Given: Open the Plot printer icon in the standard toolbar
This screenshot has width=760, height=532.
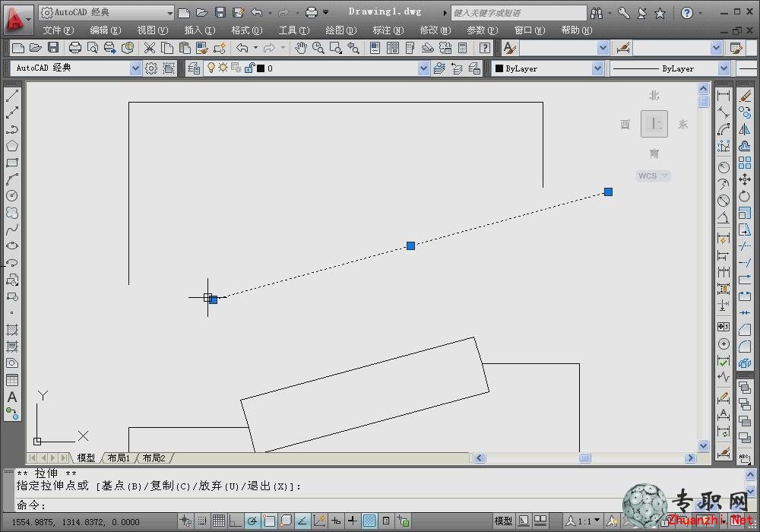Looking at the screenshot, I should point(75,47).
